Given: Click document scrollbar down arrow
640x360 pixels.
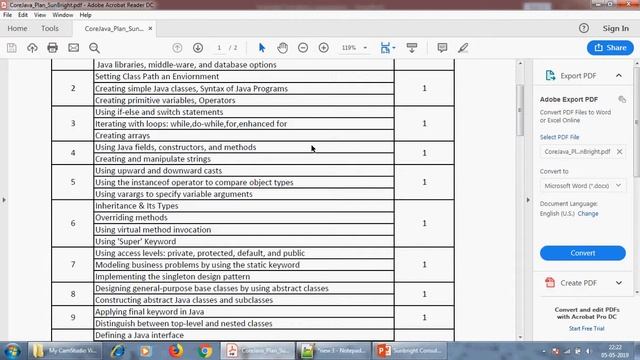Looking at the screenshot, I should 520,338.
